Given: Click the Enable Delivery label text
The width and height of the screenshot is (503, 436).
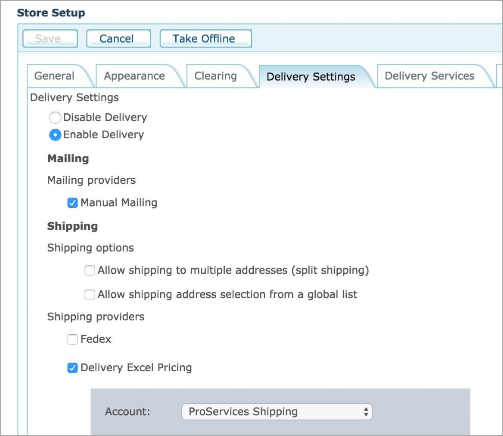Looking at the screenshot, I should (104, 135).
